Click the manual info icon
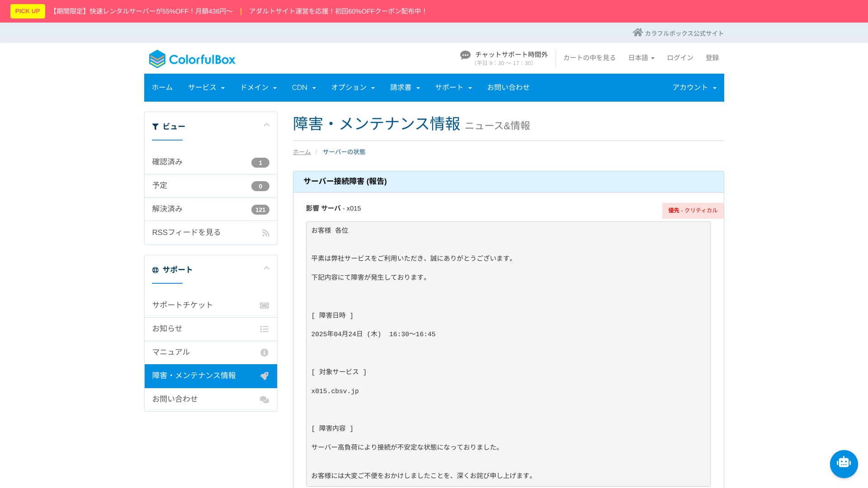The width and height of the screenshot is (868, 488). [264, 352]
